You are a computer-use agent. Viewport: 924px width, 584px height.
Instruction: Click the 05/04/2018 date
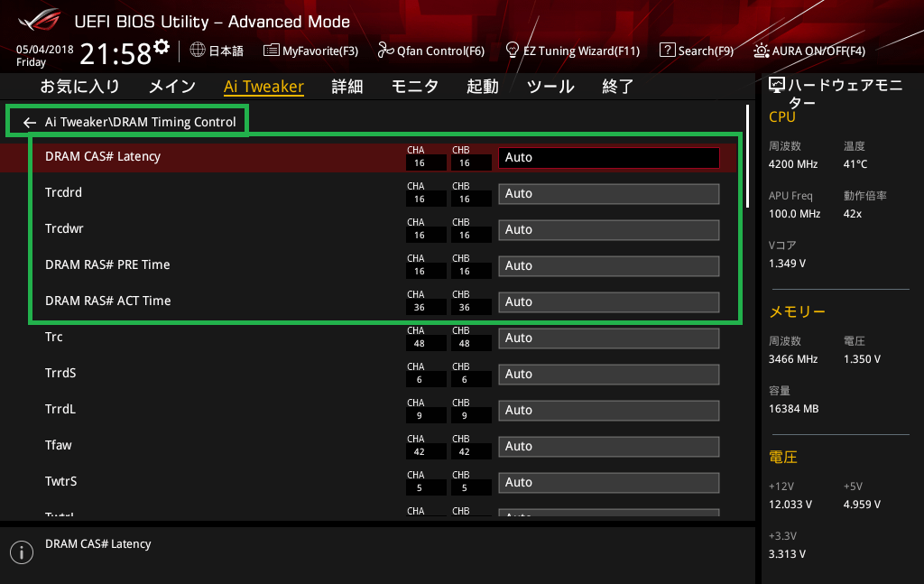(x=45, y=50)
